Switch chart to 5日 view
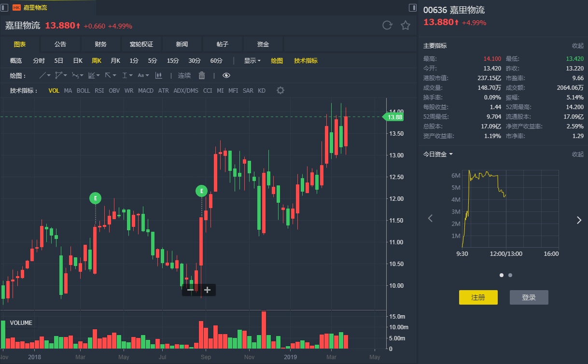 click(59, 60)
